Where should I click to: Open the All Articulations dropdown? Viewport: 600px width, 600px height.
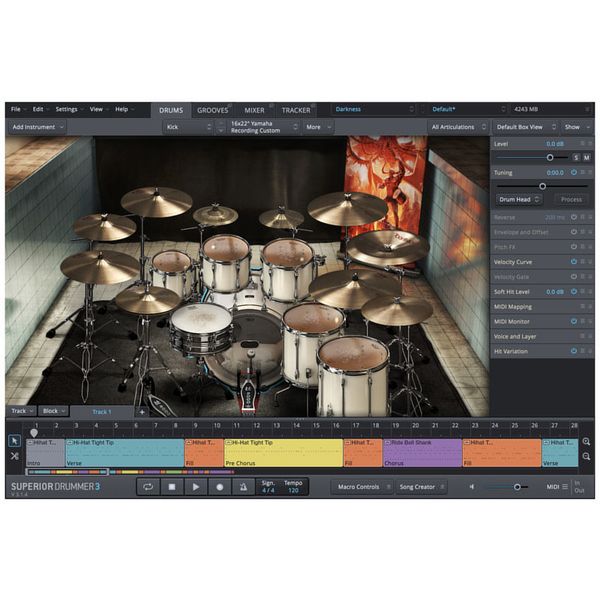tap(458, 127)
